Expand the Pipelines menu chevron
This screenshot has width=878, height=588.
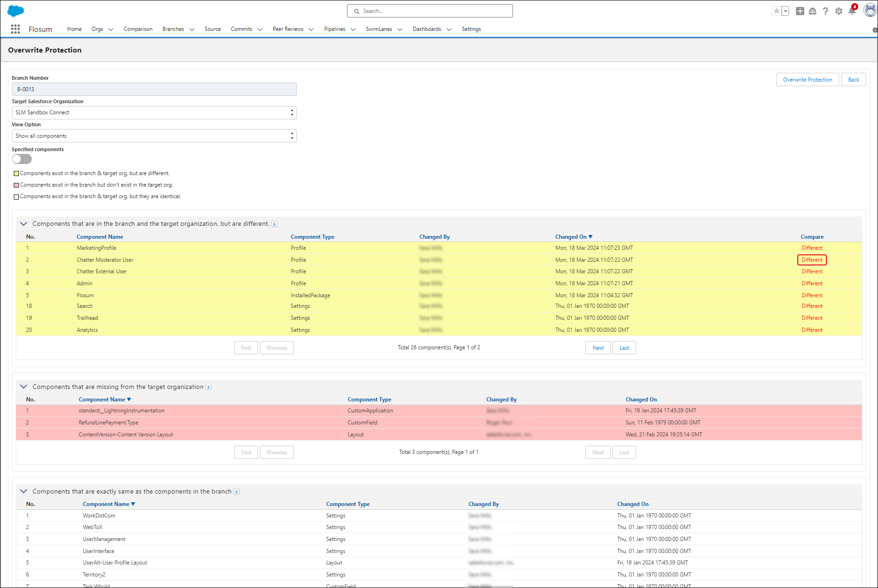pyautogui.click(x=353, y=29)
